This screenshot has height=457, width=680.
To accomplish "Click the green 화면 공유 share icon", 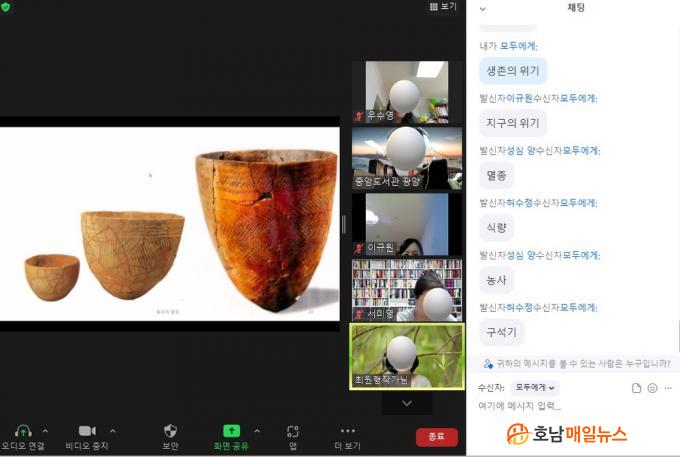I will [231, 431].
